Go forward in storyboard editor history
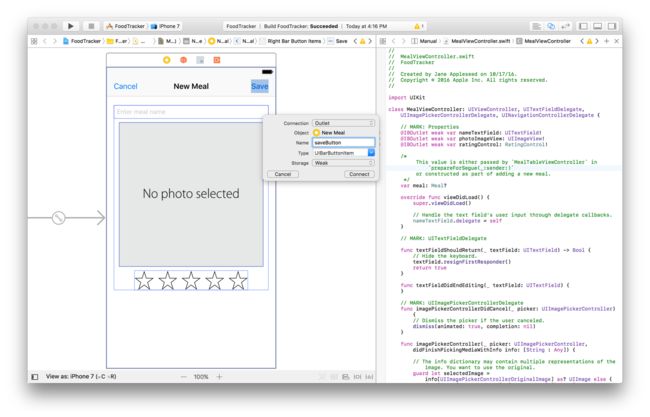This screenshot has height=417, width=650. [54, 41]
